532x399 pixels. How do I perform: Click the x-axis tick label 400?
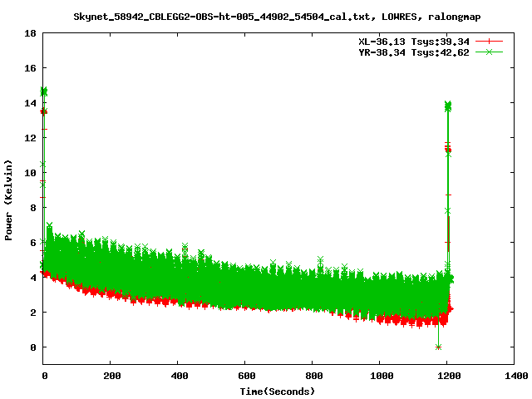[x=180, y=376]
